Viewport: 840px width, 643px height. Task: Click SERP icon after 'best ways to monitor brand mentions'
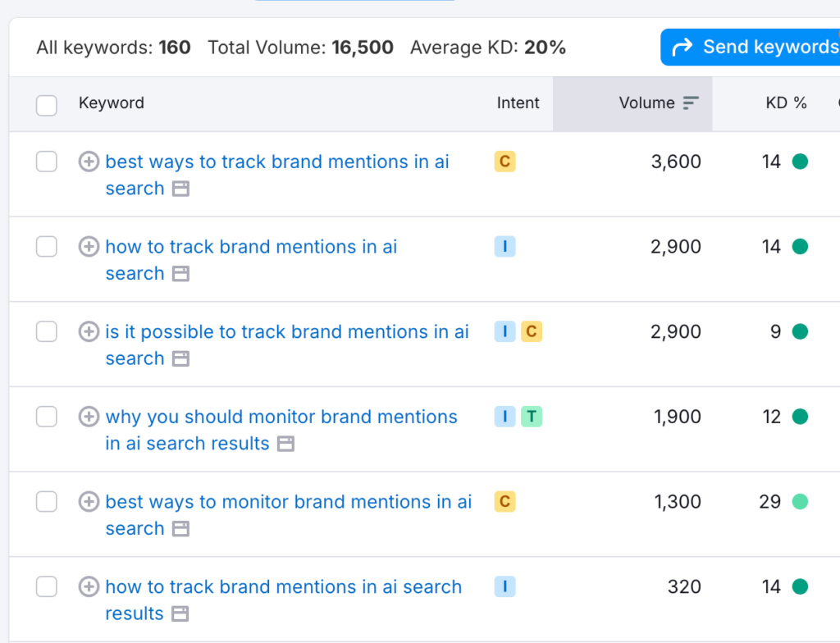point(180,529)
